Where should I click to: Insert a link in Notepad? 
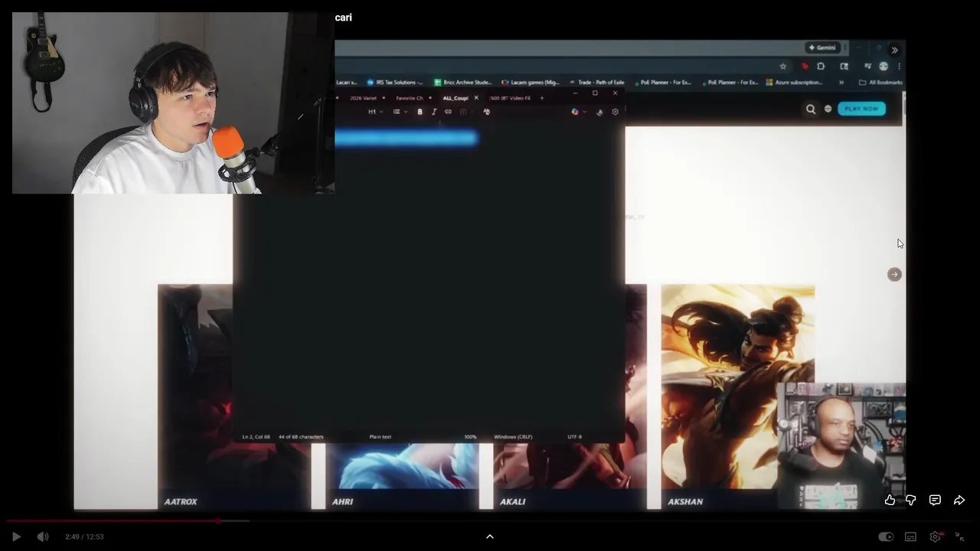tap(448, 112)
